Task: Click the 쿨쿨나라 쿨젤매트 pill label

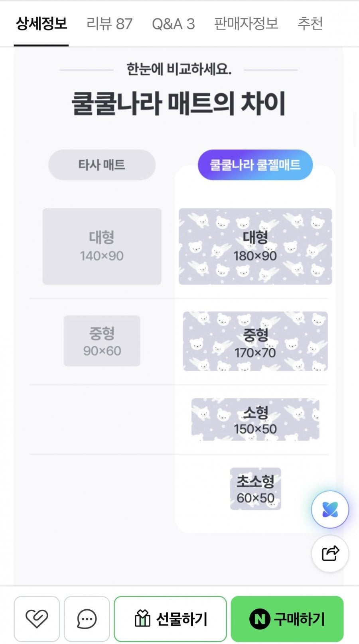Action: click(255, 165)
